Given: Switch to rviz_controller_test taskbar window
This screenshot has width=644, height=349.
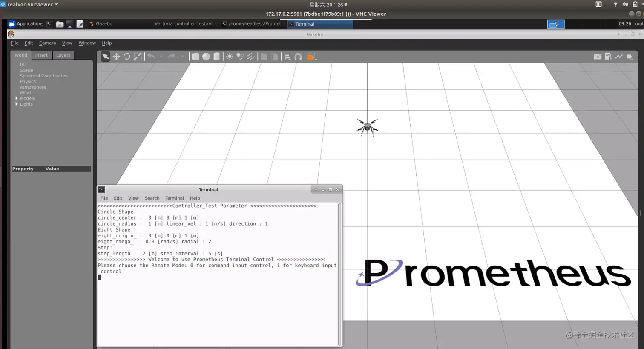Looking at the screenshot, I should [186, 24].
